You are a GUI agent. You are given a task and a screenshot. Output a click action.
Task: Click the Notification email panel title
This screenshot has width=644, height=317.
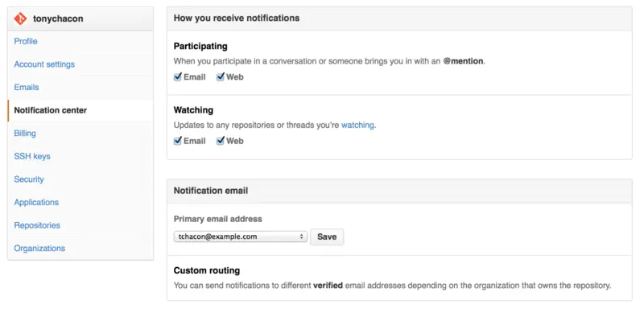211,191
